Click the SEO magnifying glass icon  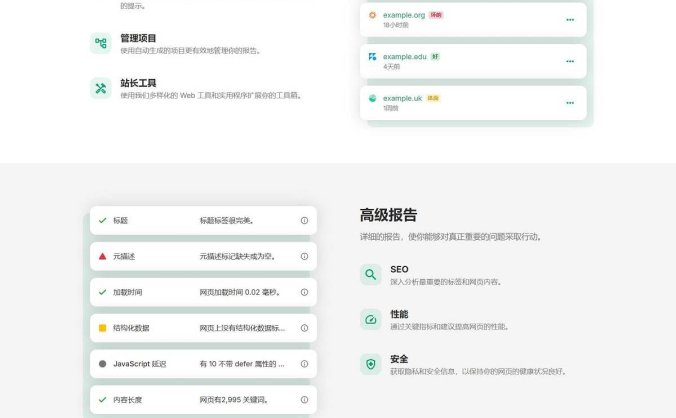click(371, 275)
